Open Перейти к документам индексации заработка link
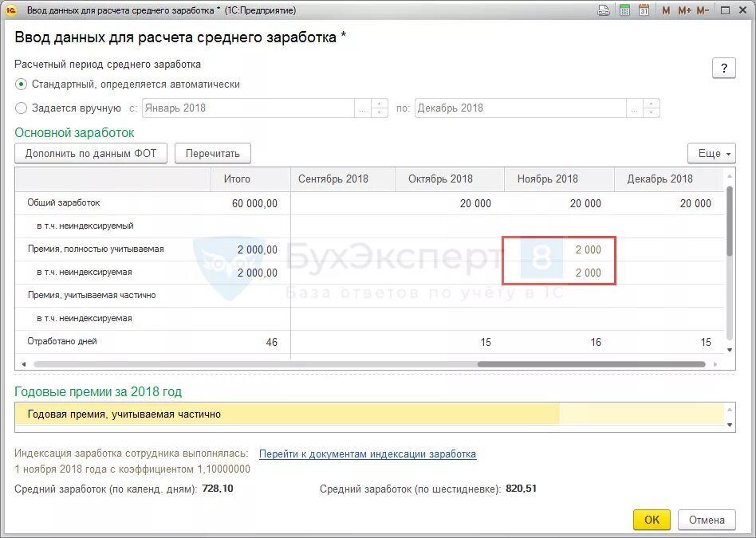 tap(368, 454)
